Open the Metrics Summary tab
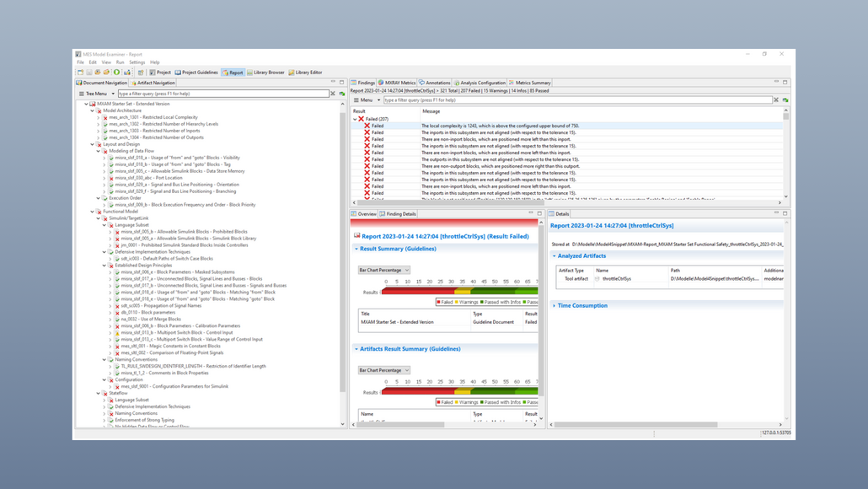 [530, 83]
